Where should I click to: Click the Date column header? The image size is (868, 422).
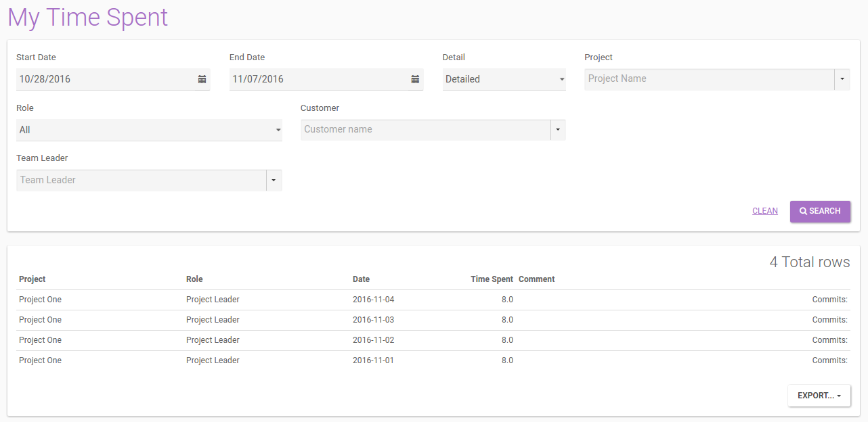coord(362,279)
